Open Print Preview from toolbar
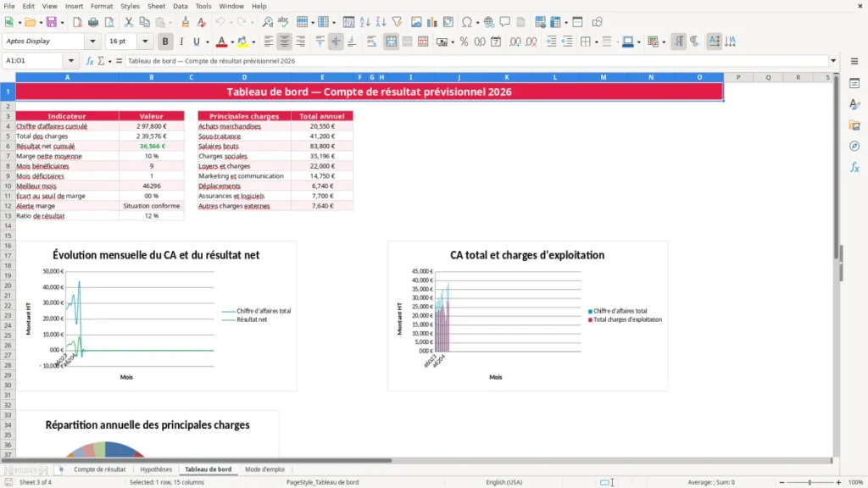Screen dimensions: 868x488 (x=109, y=22)
